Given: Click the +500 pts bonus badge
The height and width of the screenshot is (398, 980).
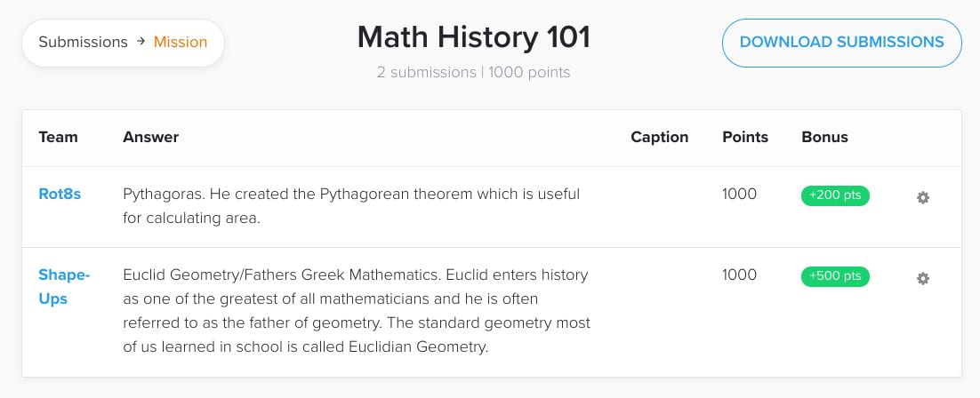Looking at the screenshot, I should click(835, 276).
